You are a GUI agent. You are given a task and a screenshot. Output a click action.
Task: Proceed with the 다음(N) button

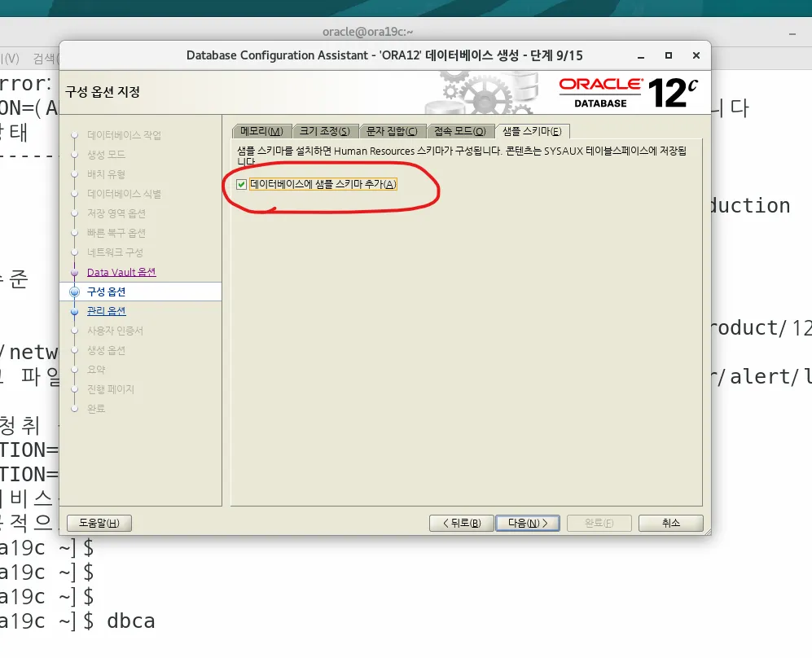tap(528, 523)
